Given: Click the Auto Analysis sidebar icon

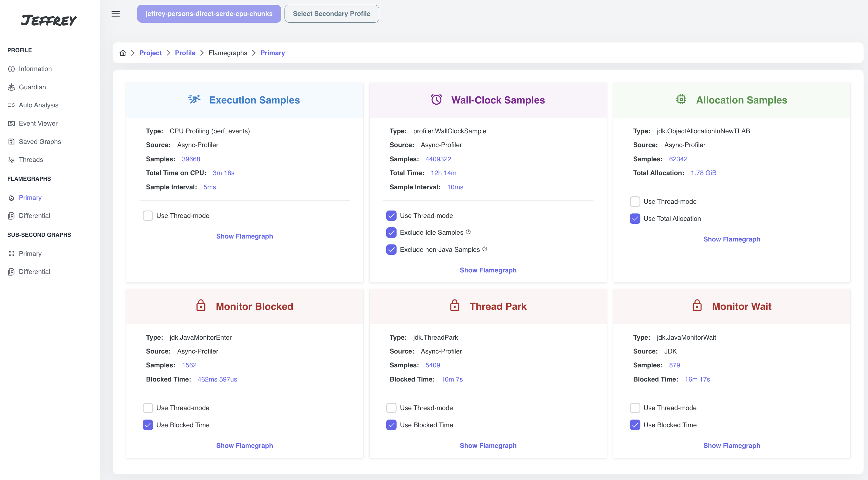Looking at the screenshot, I should [11, 105].
